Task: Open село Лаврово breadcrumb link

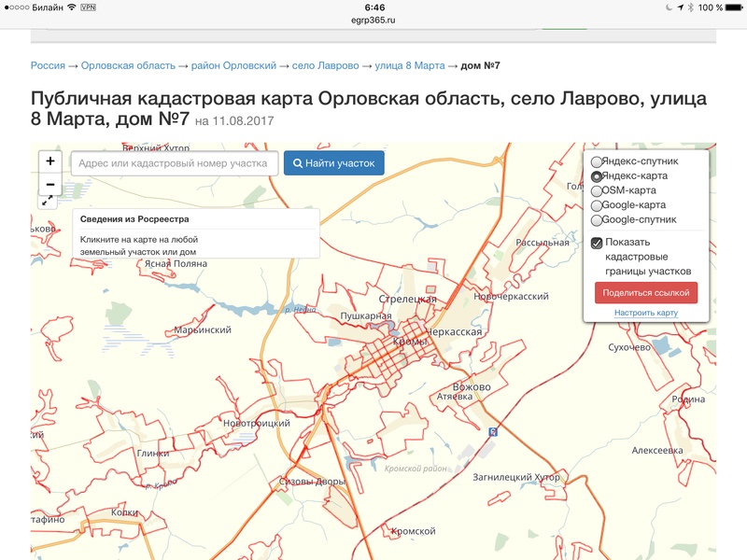Action: click(x=325, y=65)
